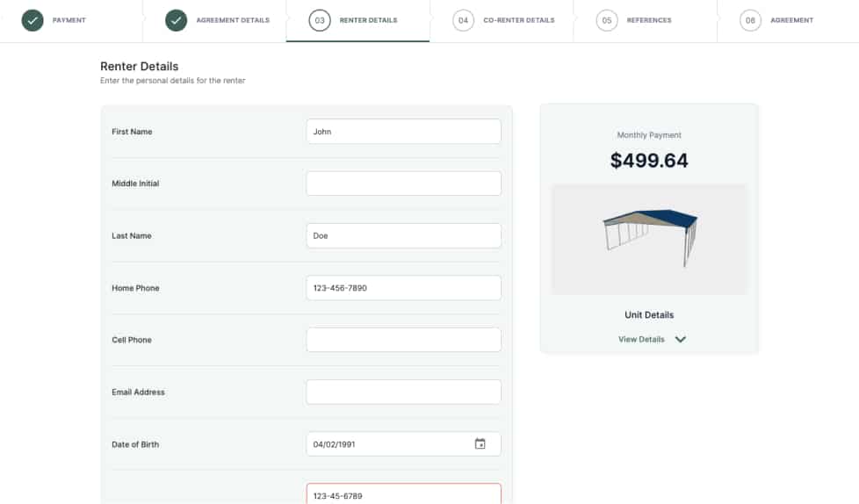
Task: Click the carport unit thumbnail image
Action: click(649, 240)
